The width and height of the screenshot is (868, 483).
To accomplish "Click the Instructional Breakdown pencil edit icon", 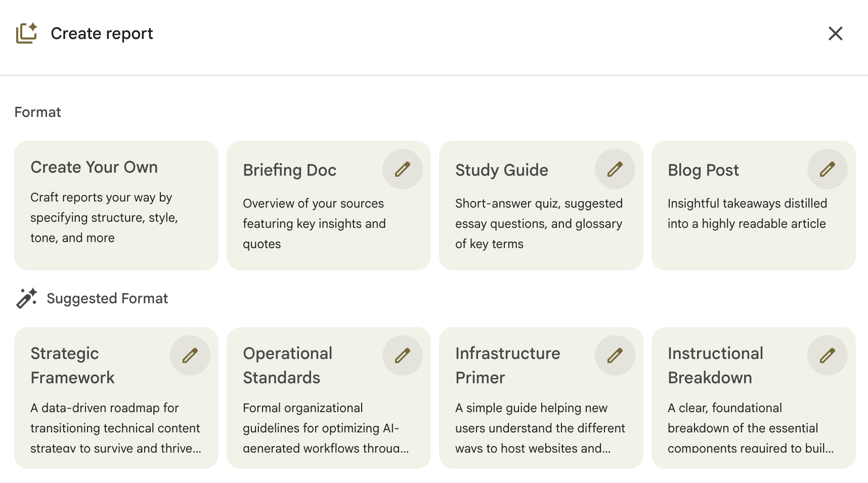I will pyautogui.click(x=827, y=355).
